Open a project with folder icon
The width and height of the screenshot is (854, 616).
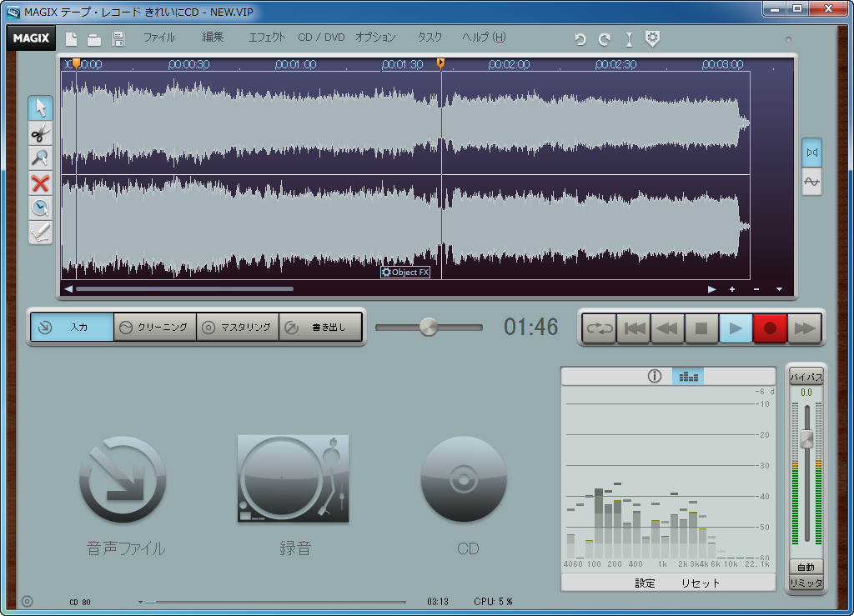coord(94,39)
